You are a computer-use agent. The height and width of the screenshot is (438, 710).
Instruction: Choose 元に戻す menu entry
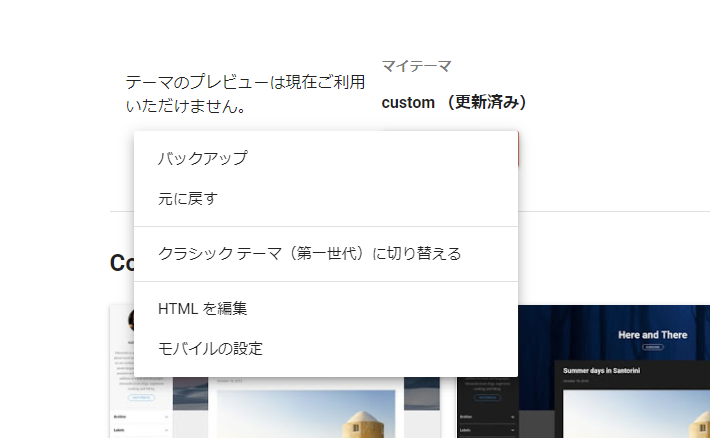coord(326,198)
